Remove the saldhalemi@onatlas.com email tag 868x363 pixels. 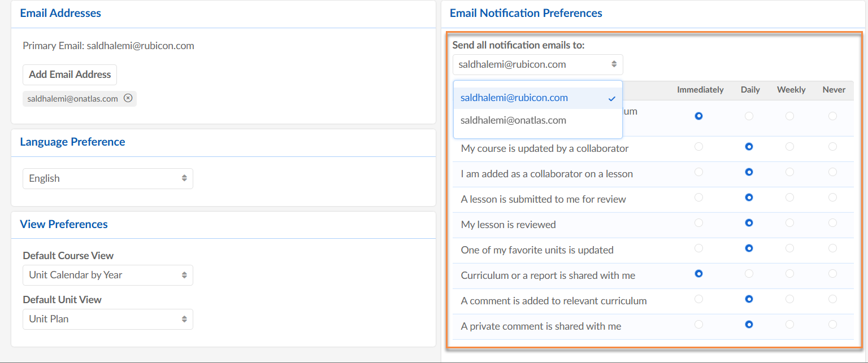point(128,98)
